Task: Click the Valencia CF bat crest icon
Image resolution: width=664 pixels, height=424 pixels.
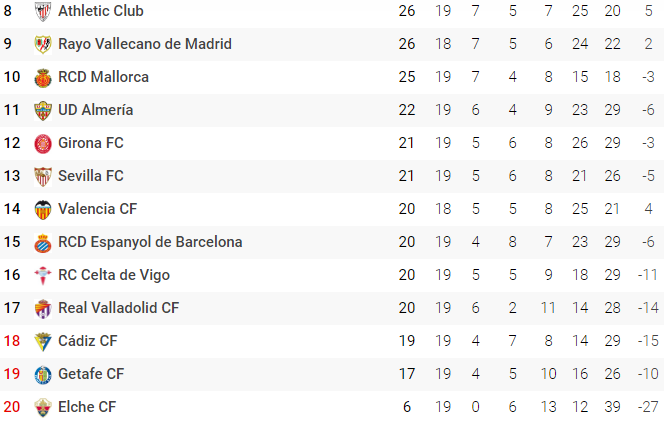Action: (x=43, y=209)
